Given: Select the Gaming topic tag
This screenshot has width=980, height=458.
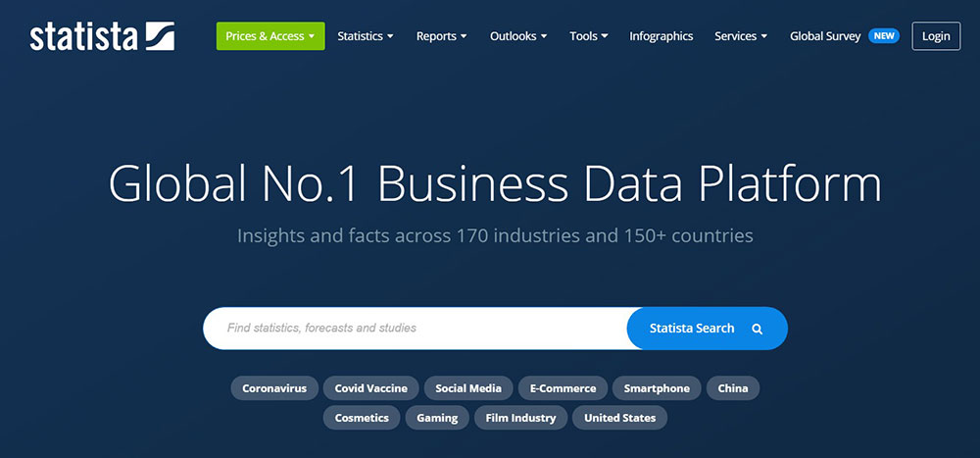Looking at the screenshot, I should point(437,418).
